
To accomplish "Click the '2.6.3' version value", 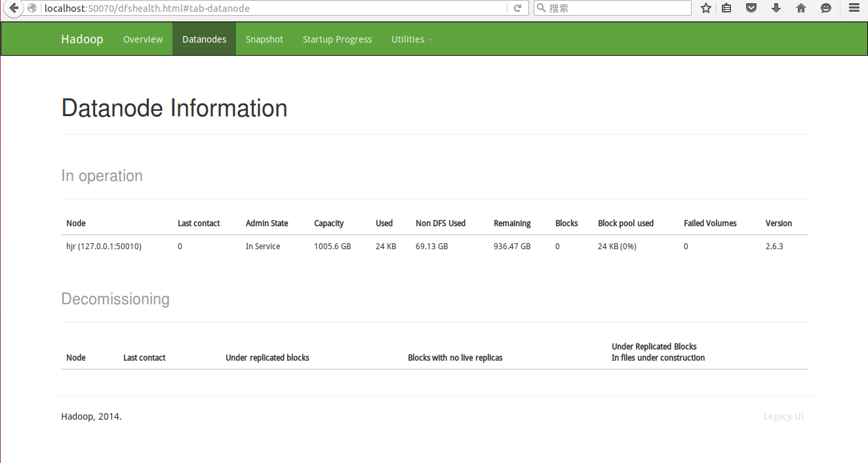I will pyautogui.click(x=774, y=247).
